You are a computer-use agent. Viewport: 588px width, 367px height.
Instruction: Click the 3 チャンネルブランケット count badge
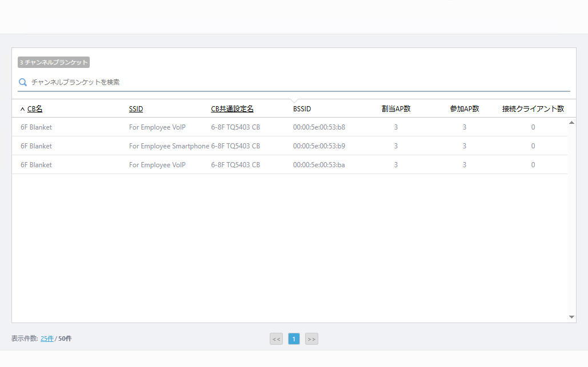54,62
